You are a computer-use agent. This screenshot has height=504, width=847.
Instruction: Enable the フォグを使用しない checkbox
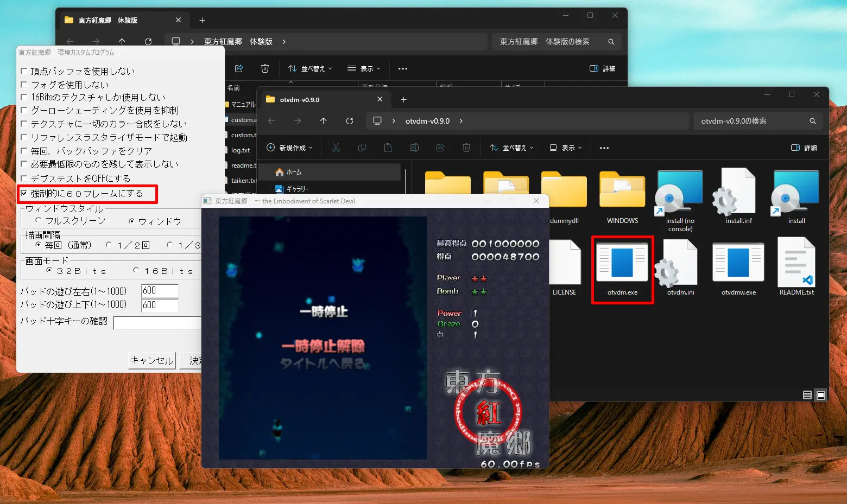point(24,85)
